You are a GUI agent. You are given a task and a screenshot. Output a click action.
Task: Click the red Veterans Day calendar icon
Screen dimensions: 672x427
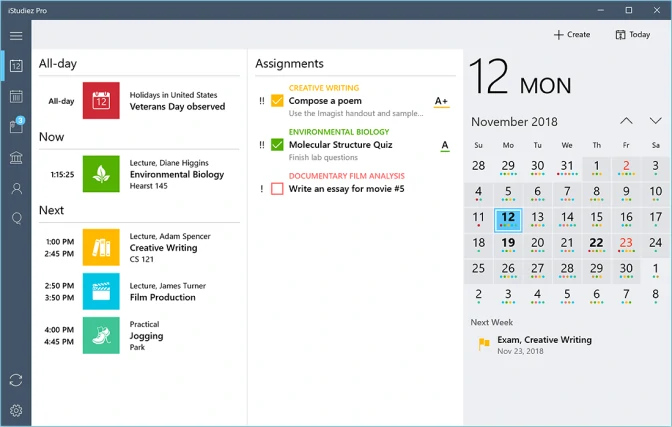coord(101,101)
